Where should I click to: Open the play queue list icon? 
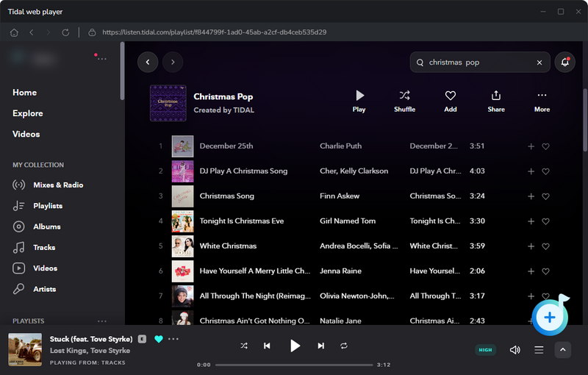point(539,350)
